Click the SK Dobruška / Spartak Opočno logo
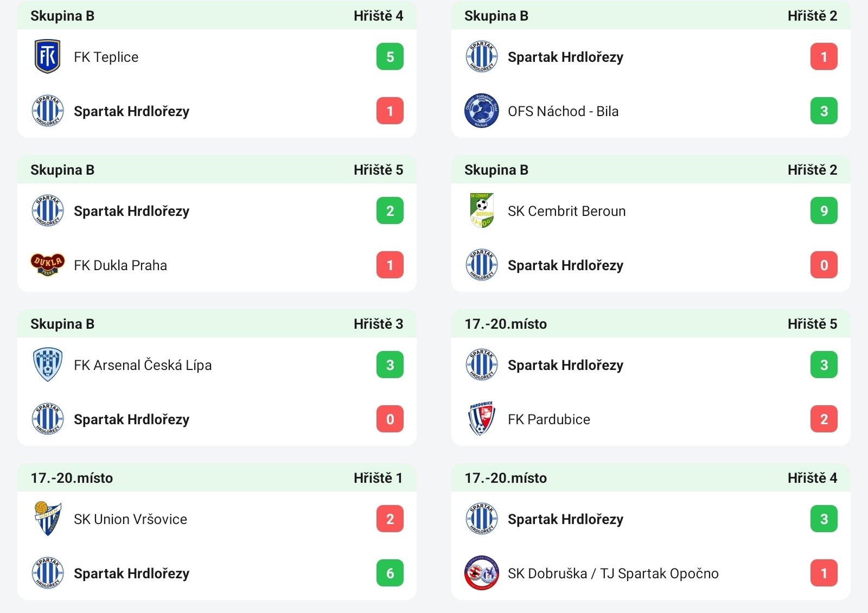Image resolution: width=868 pixels, height=613 pixels. [x=482, y=573]
